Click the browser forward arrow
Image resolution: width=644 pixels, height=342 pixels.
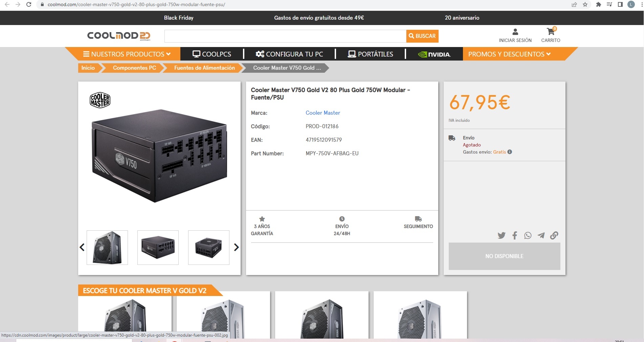tap(18, 4)
